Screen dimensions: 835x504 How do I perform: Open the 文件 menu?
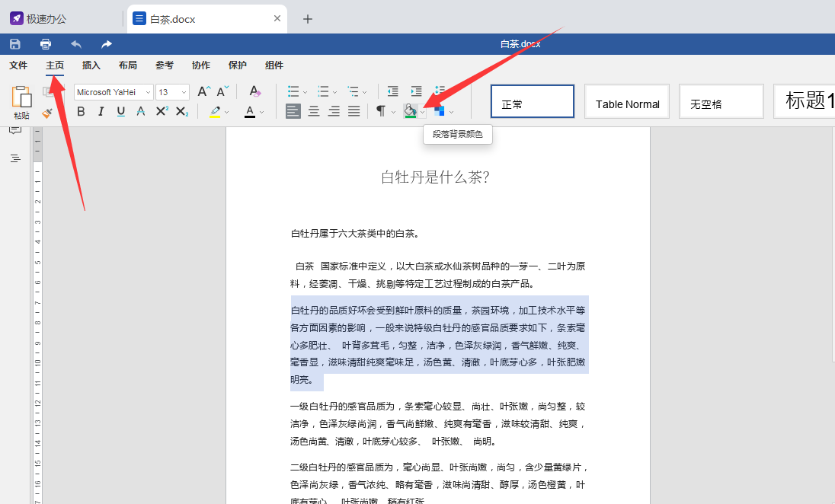[19, 65]
